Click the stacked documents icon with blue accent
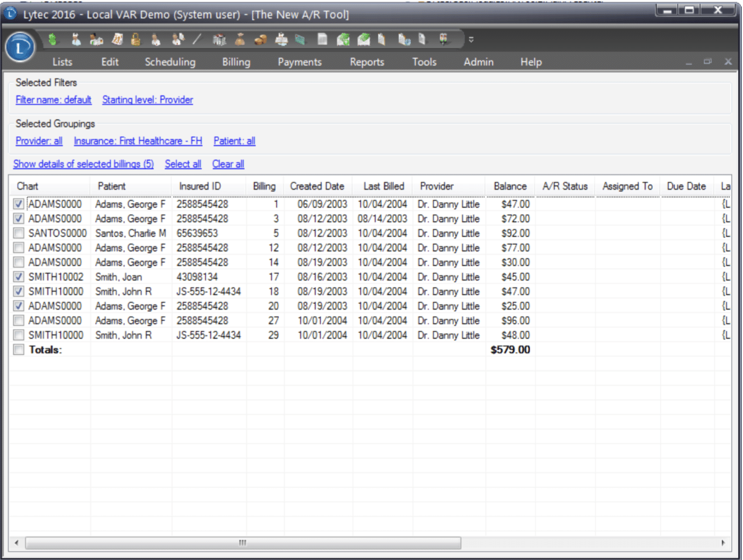The width and height of the screenshot is (743, 560). coord(404,39)
